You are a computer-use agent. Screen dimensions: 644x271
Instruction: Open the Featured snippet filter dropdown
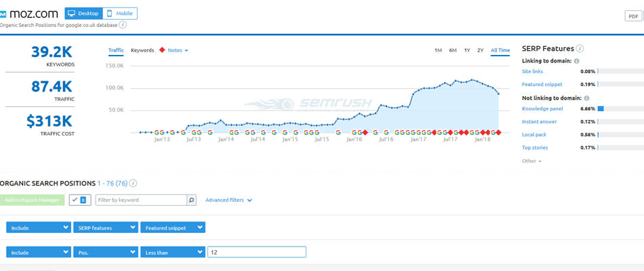click(x=172, y=228)
